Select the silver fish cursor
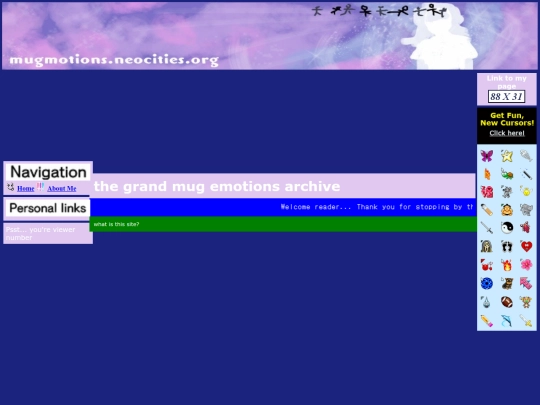This screenshot has height=405, width=540. [526, 156]
